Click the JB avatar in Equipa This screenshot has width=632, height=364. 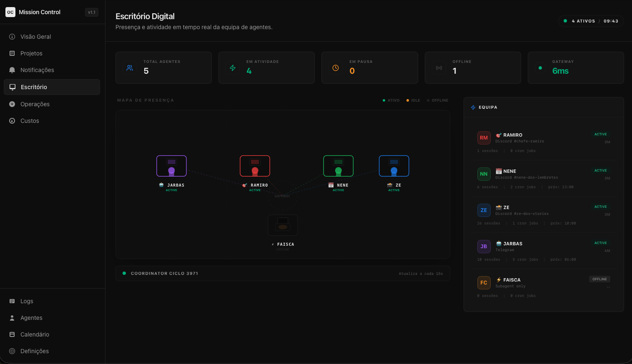(x=484, y=247)
